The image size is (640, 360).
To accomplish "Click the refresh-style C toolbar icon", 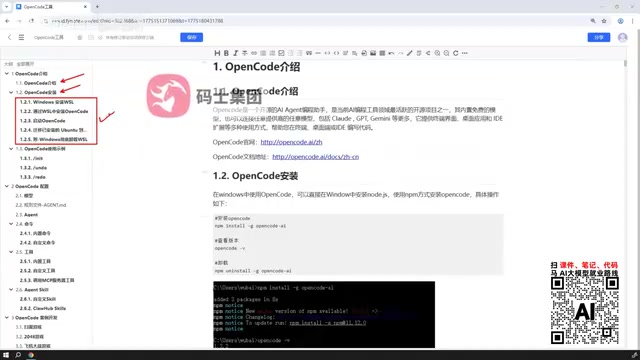I will coord(456,53).
